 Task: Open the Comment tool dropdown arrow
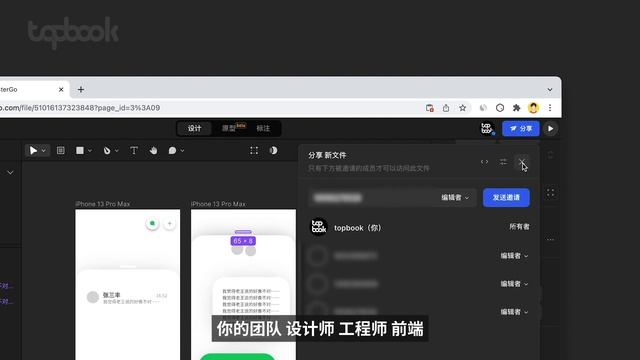click(x=182, y=151)
